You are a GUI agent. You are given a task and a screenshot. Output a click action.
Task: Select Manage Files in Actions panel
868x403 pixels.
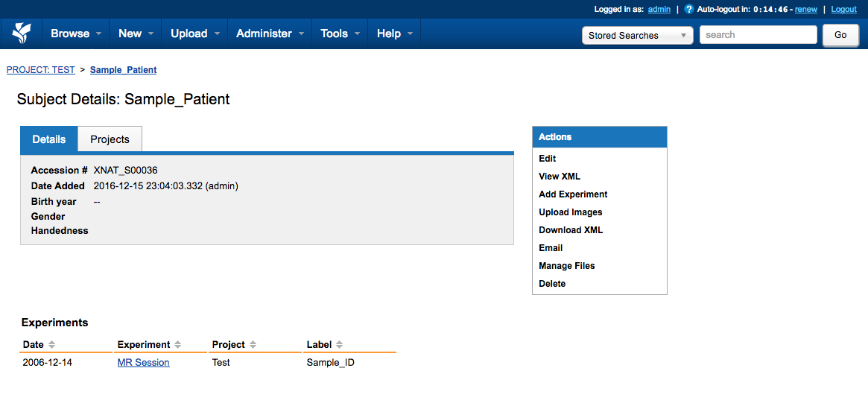tap(566, 266)
